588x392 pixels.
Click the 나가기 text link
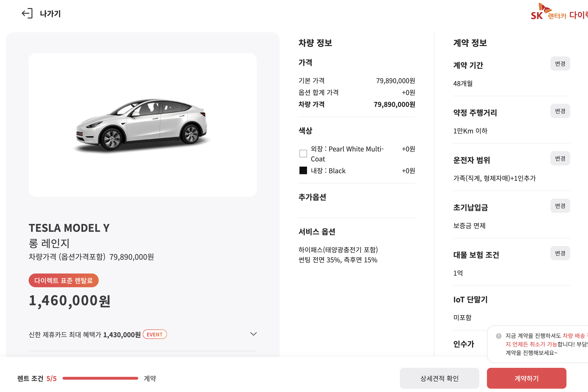point(50,14)
